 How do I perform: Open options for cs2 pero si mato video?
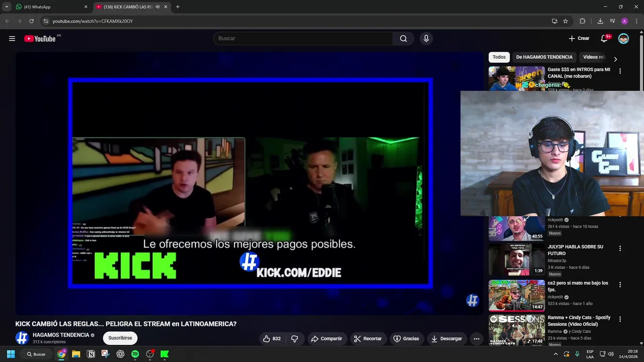point(620,285)
